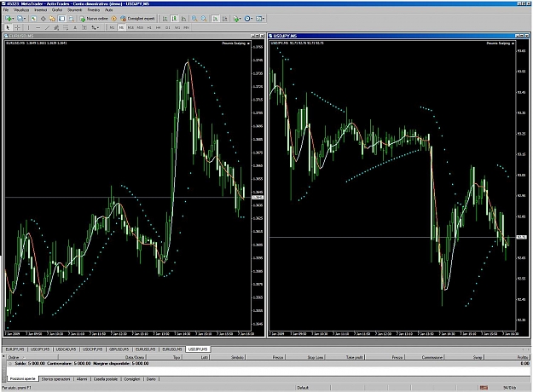Toggle the D1 timeframe
Viewport: 533px width, 392px height.
click(168, 27)
